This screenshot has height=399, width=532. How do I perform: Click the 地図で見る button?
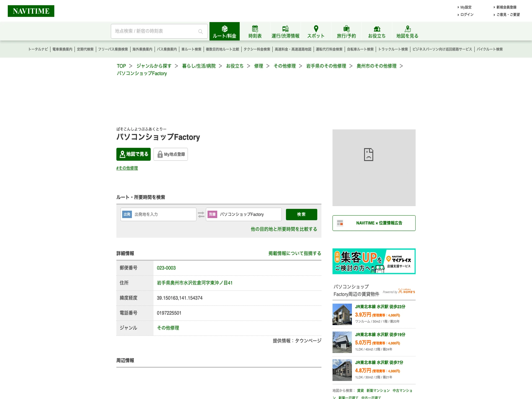click(134, 154)
